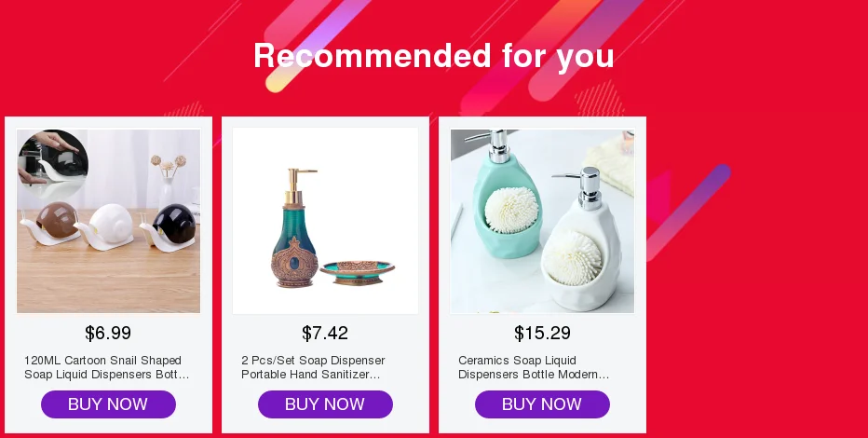The height and width of the screenshot is (438, 868).
Task: Click the $6.99 price
Action: (108, 333)
